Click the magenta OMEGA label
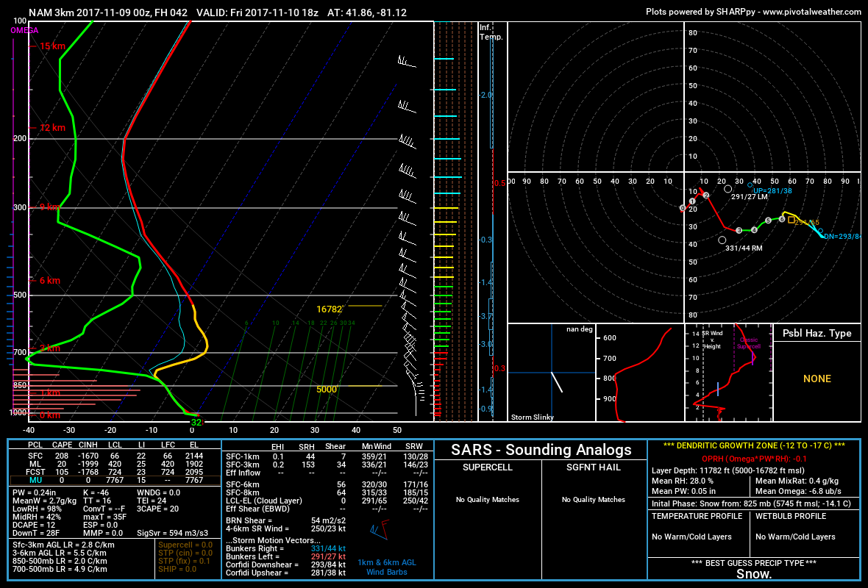868x588 pixels. coord(24,30)
